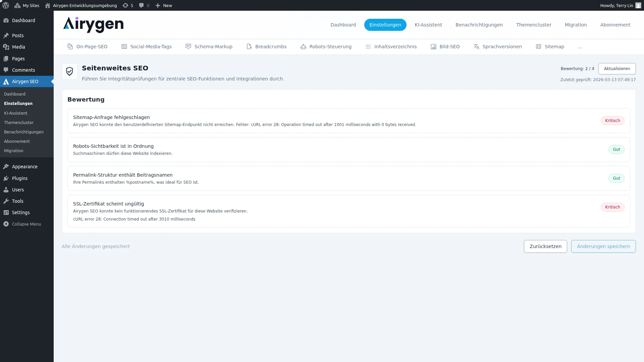Click the Schema-Markup tab icon
The width and height of the screenshot is (644, 362).
pyautogui.click(x=188, y=47)
